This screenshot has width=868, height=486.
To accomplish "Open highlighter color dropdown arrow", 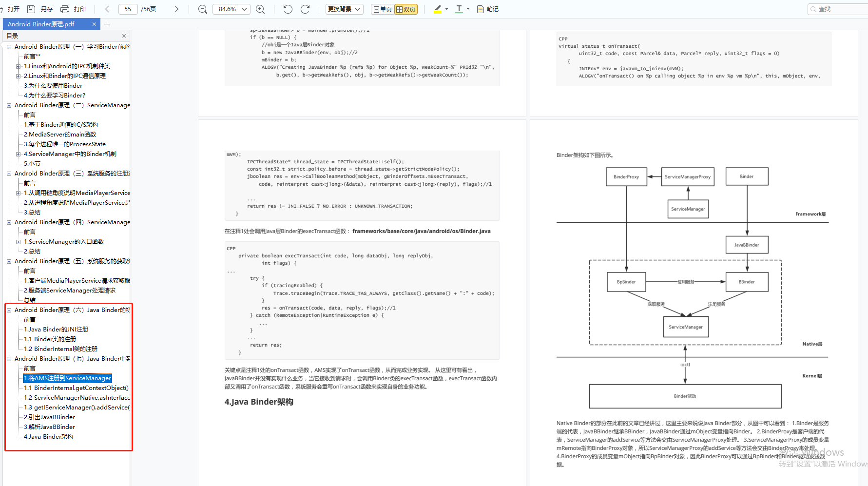I will [446, 9].
